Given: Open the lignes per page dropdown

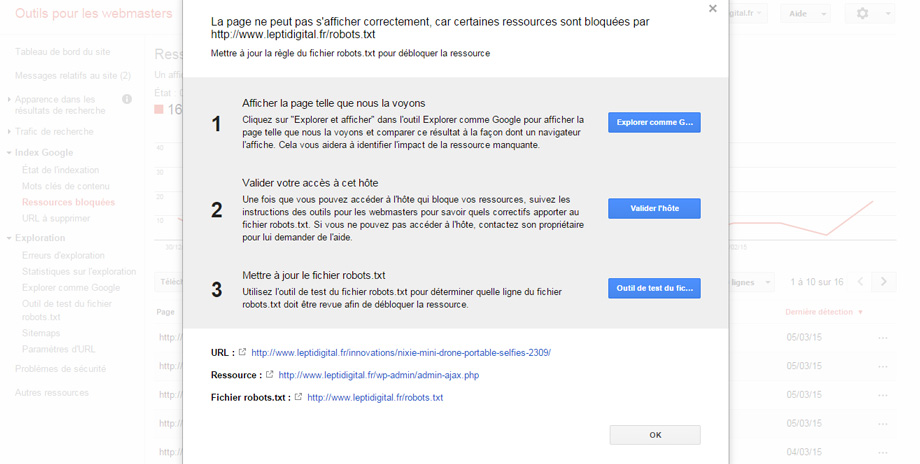Looking at the screenshot, I should tap(752, 282).
